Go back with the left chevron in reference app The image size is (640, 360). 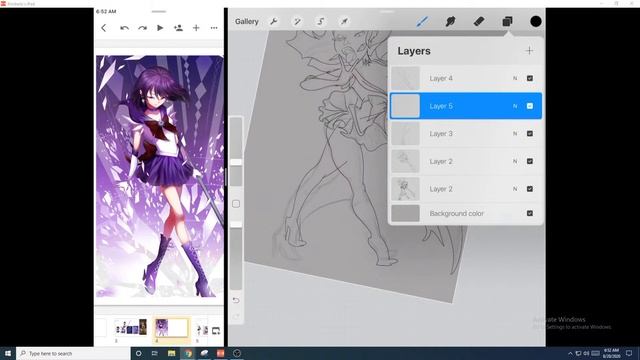coord(104,28)
